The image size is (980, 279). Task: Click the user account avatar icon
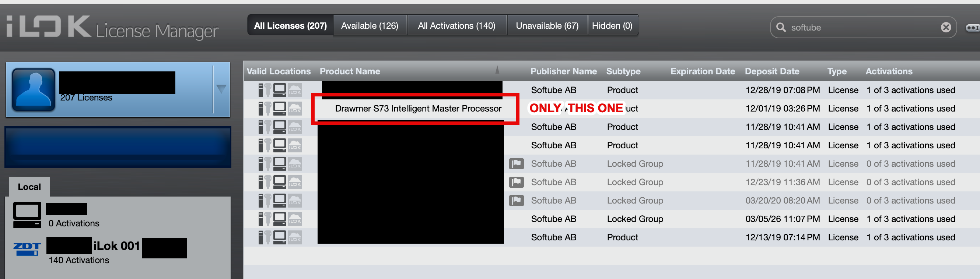pyautogui.click(x=34, y=90)
